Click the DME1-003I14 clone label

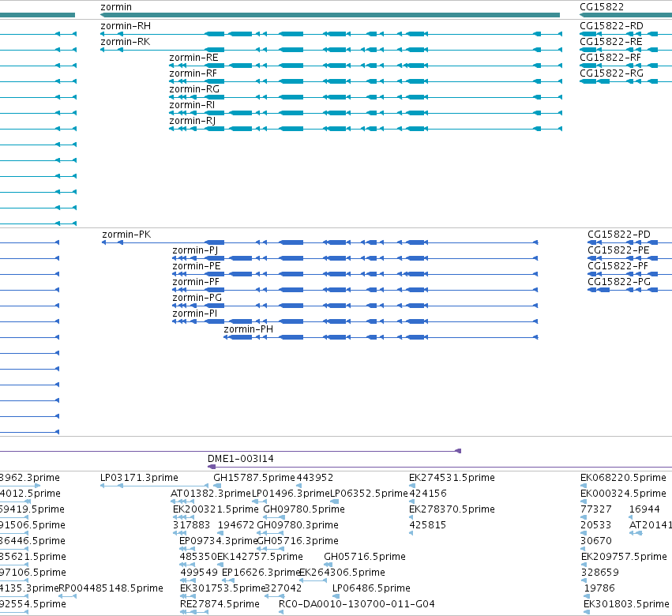(240, 459)
